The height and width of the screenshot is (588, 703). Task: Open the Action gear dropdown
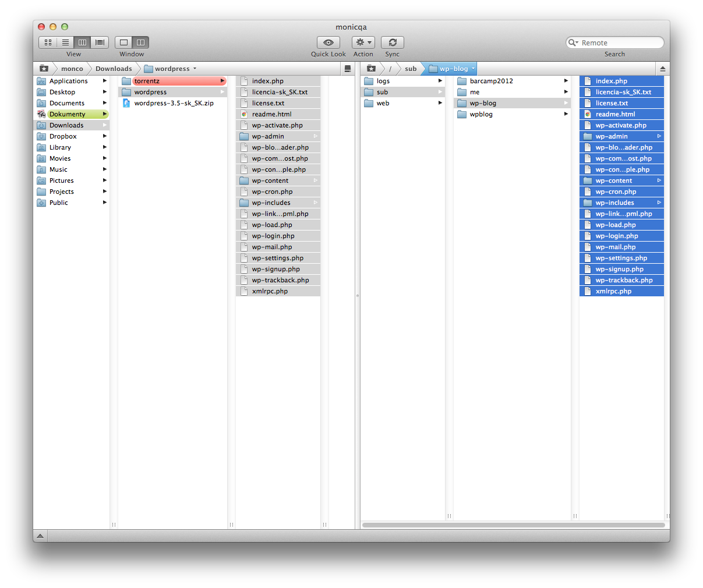point(363,42)
